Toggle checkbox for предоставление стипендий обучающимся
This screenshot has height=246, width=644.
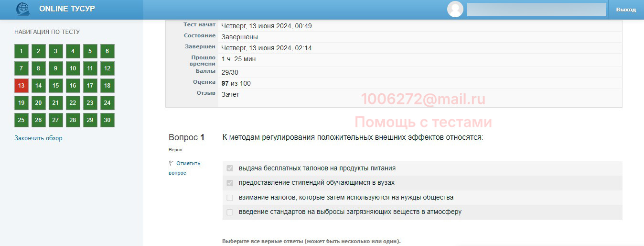coord(230,183)
